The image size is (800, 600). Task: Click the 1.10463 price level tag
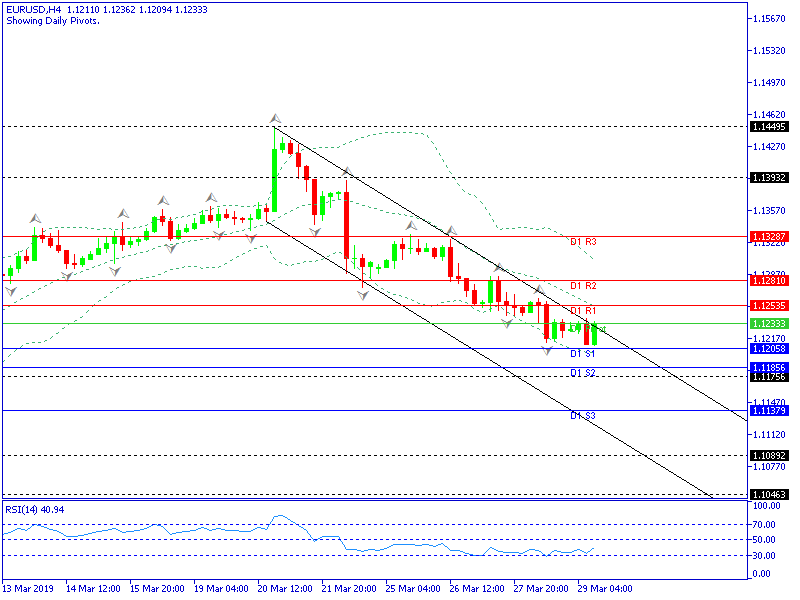(x=768, y=495)
